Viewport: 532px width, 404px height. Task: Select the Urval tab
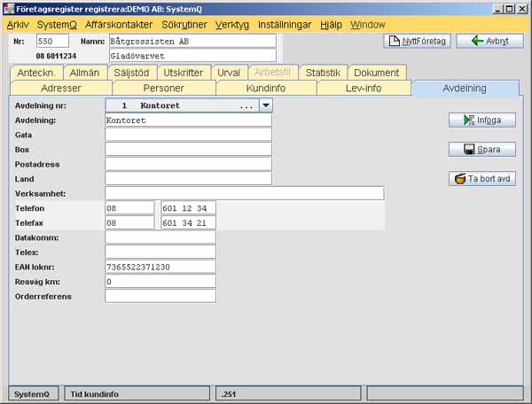tap(229, 73)
